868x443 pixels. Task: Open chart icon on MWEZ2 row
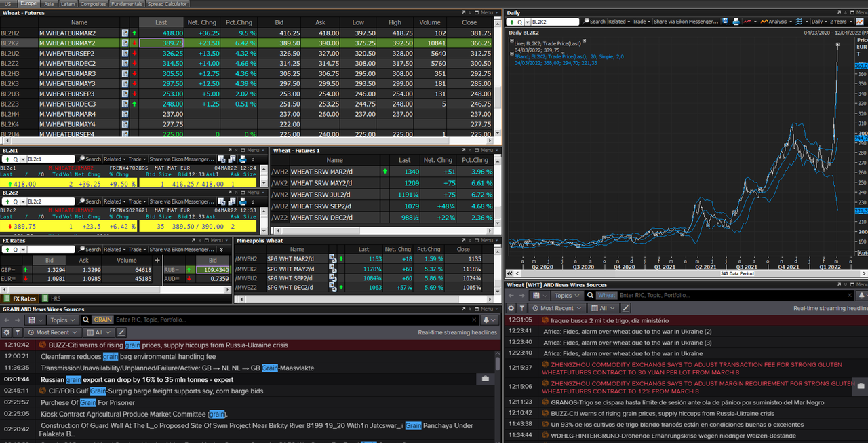coord(332,287)
